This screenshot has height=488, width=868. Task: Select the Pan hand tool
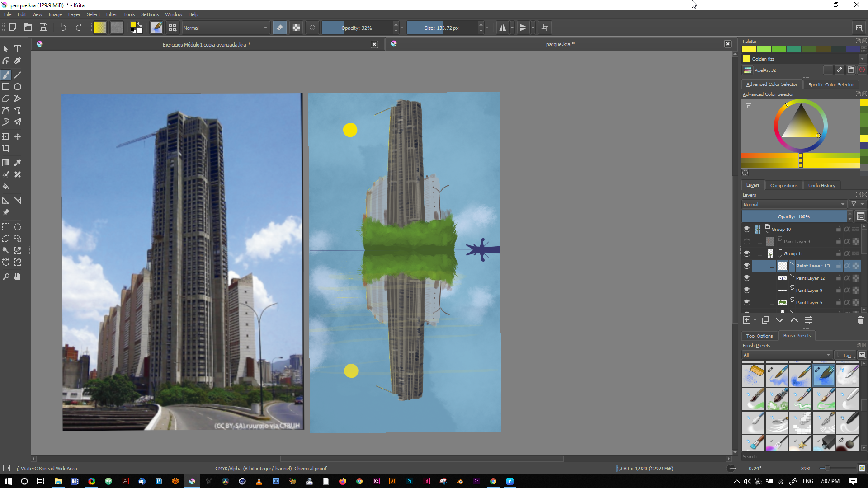(18, 277)
